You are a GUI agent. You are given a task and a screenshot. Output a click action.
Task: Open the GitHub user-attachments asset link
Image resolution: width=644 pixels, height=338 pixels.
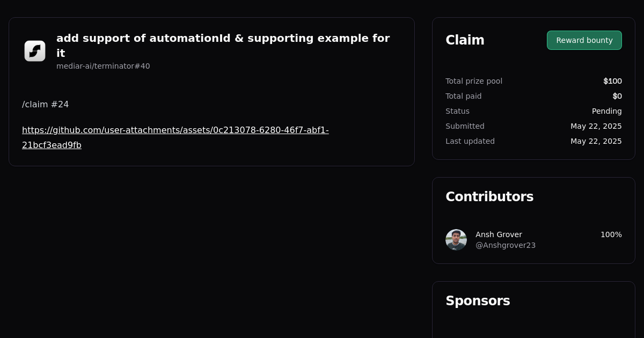pos(175,137)
